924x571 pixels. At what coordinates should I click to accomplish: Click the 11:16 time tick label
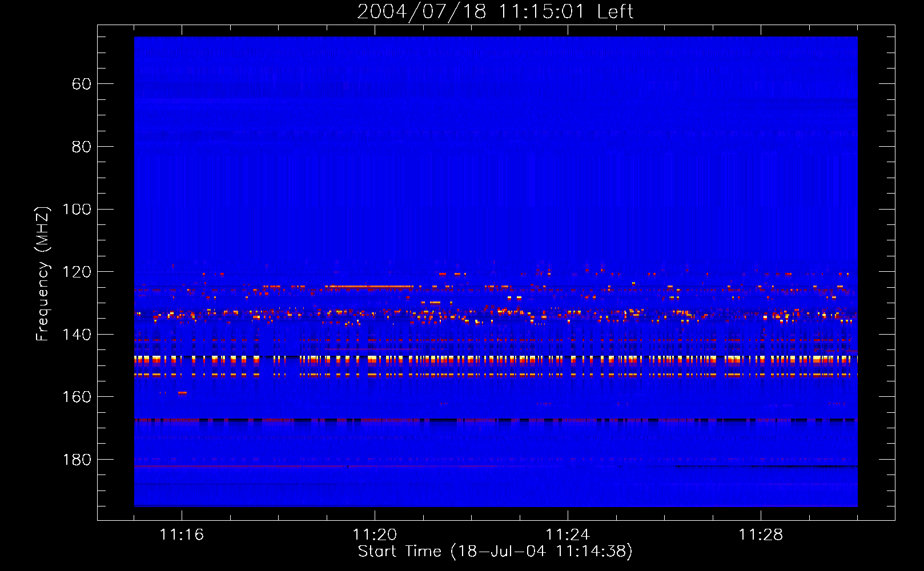point(182,535)
